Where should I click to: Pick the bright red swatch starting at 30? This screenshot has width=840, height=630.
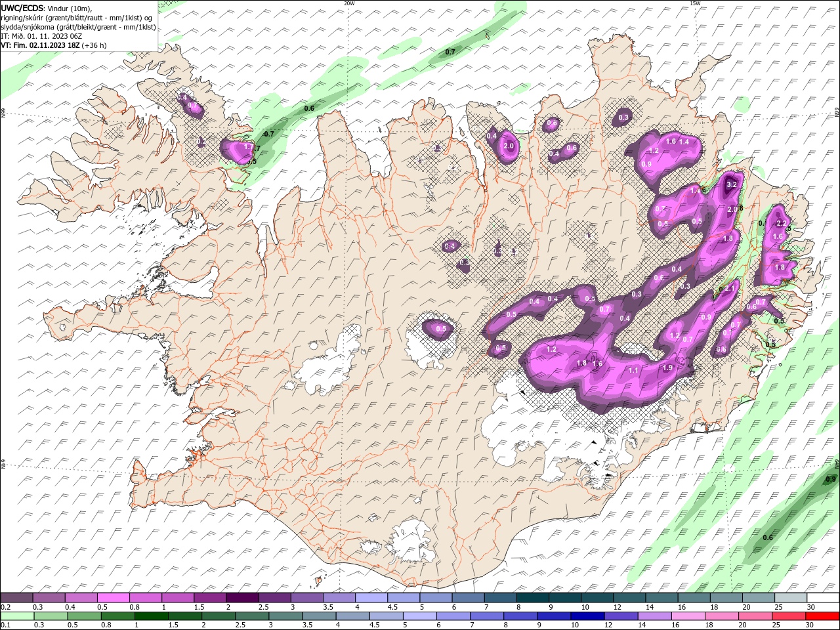(821, 616)
